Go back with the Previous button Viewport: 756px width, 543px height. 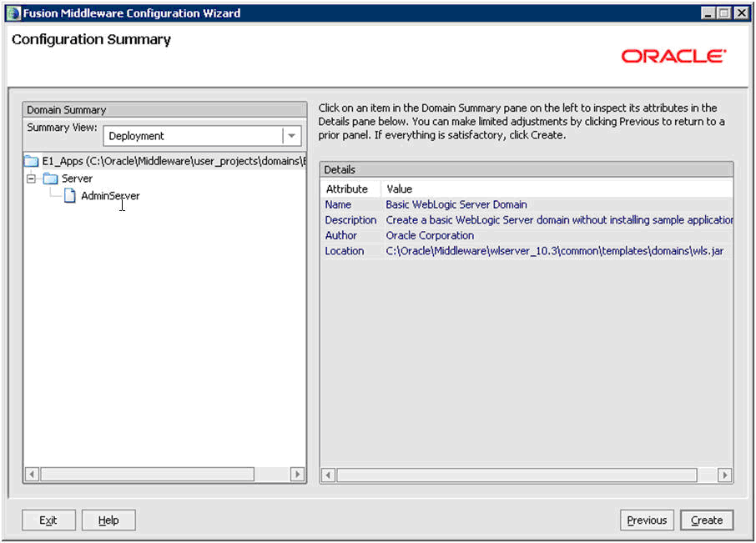[x=647, y=520]
